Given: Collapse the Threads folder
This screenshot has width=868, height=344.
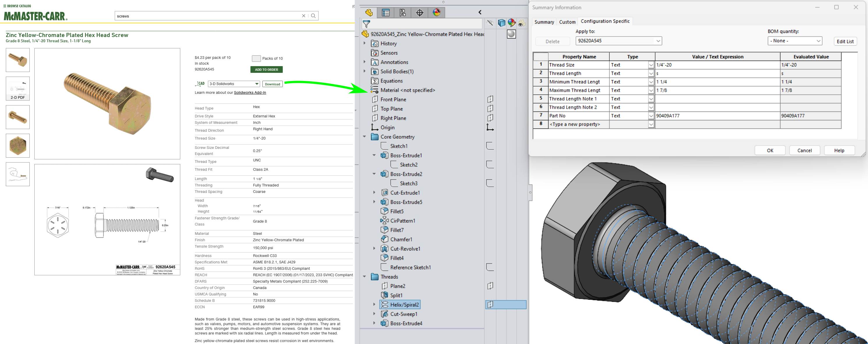Looking at the screenshot, I should (365, 277).
